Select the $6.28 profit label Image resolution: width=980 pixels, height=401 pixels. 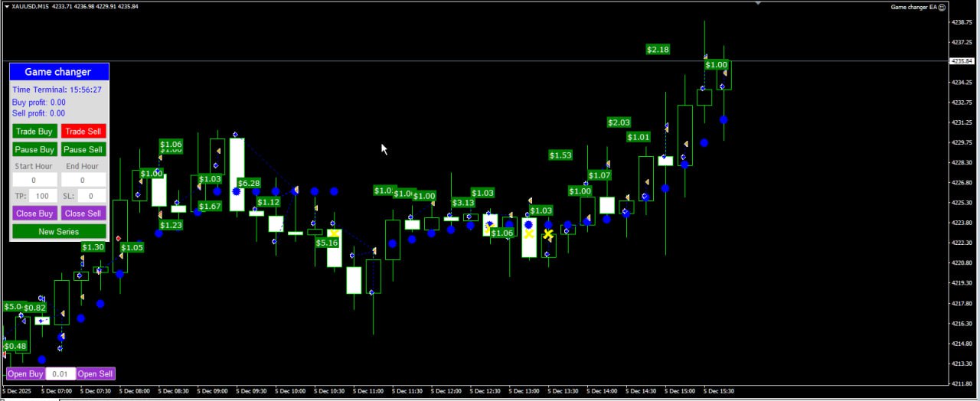click(249, 183)
